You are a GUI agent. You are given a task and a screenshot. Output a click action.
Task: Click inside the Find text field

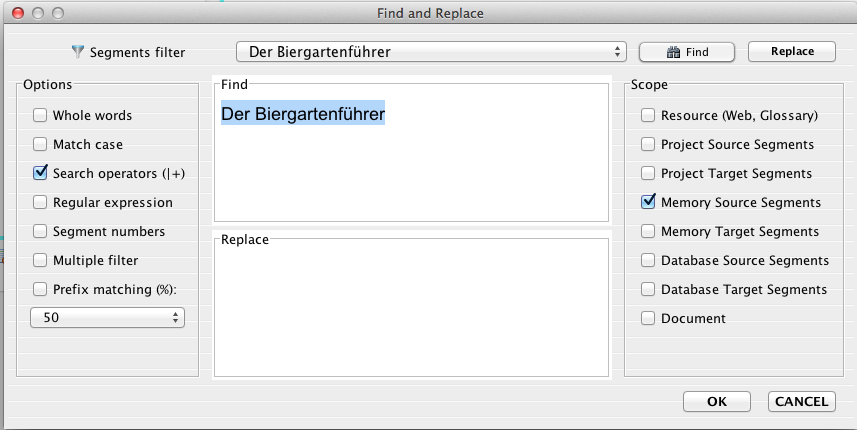pos(411,160)
